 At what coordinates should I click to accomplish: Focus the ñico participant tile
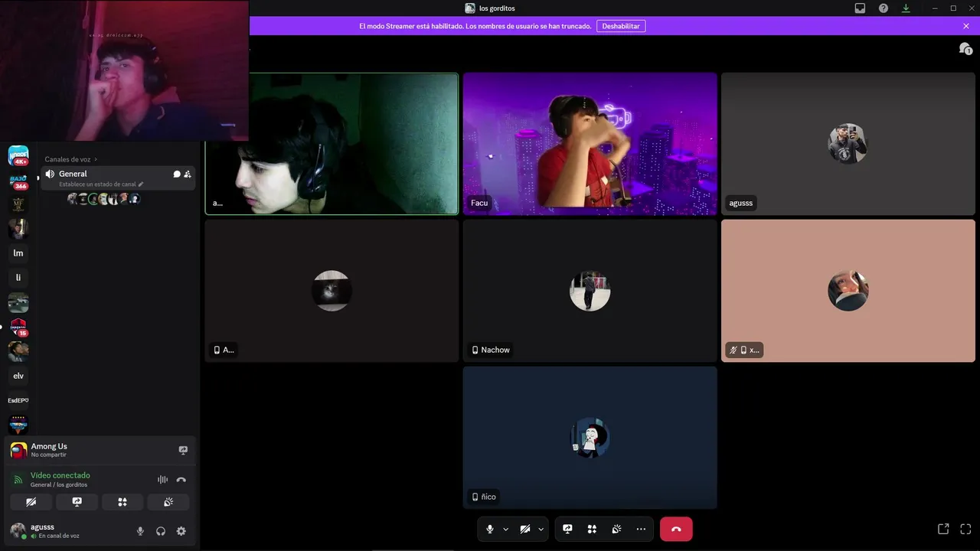coord(590,438)
